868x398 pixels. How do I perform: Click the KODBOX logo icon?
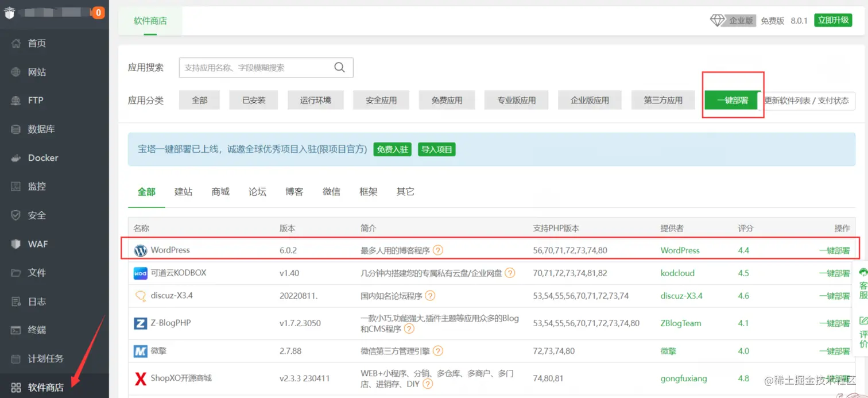(x=140, y=273)
